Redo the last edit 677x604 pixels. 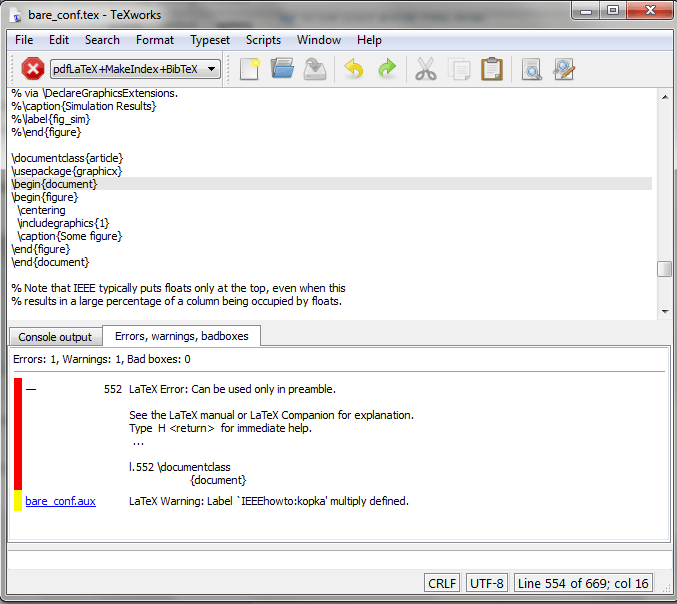click(x=386, y=69)
